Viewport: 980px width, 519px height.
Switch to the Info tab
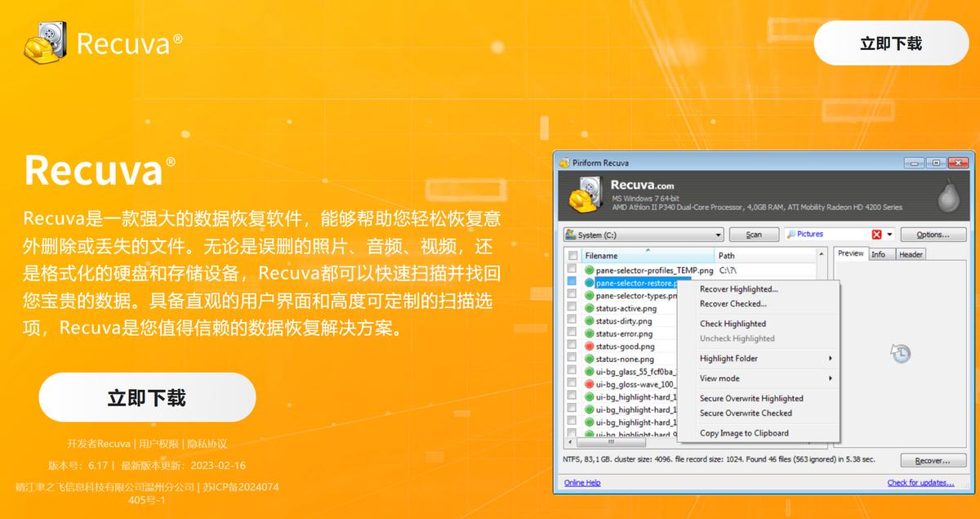(x=880, y=253)
